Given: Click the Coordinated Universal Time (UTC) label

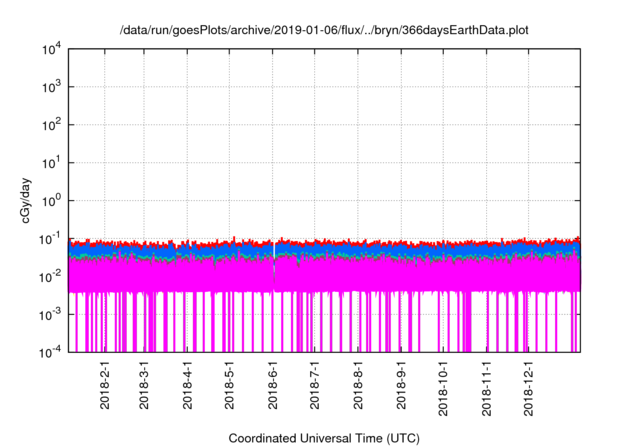Looking at the screenshot, I should click(324, 438).
